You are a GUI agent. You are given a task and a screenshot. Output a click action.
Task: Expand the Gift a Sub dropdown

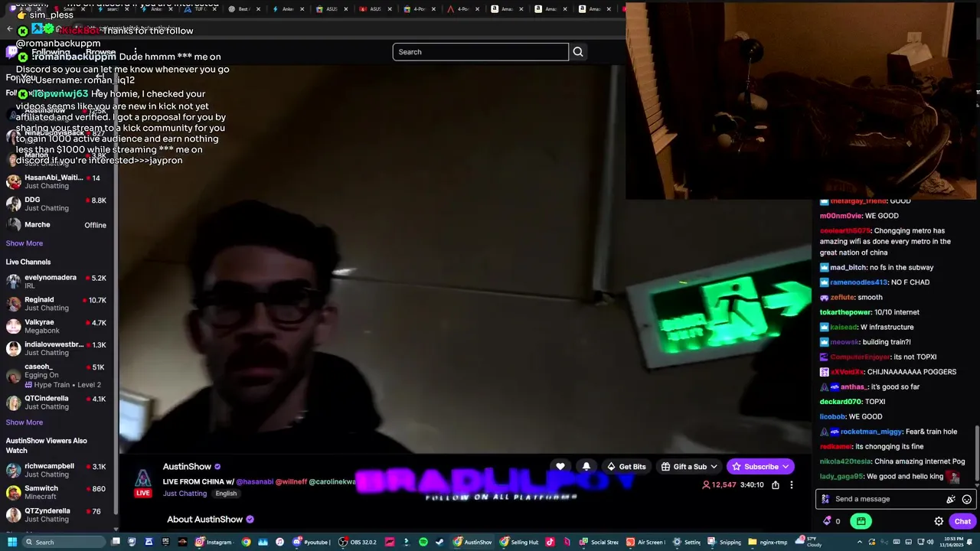(689, 467)
